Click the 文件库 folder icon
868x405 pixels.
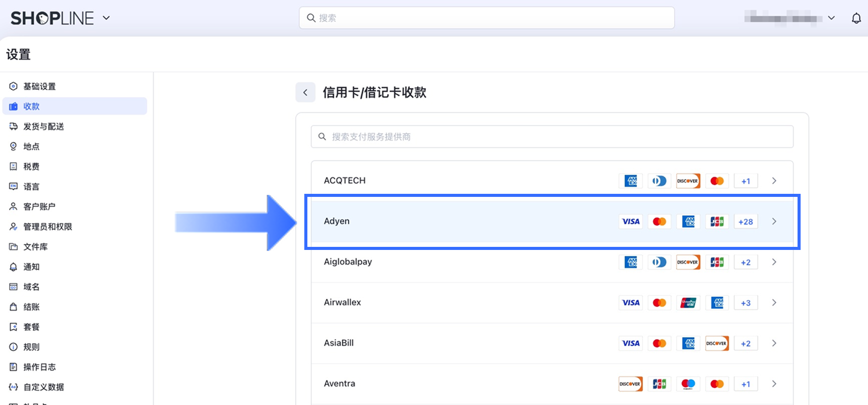click(13, 247)
